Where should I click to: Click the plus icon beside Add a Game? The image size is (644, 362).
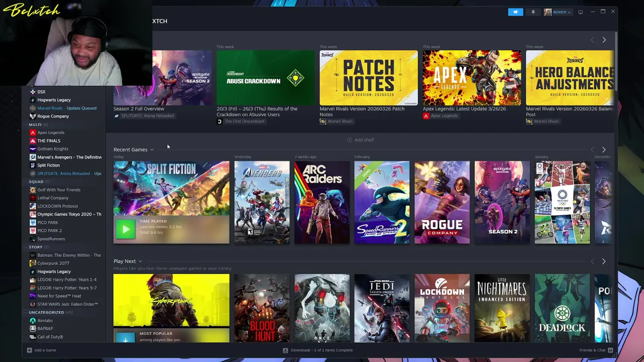(x=29, y=350)
